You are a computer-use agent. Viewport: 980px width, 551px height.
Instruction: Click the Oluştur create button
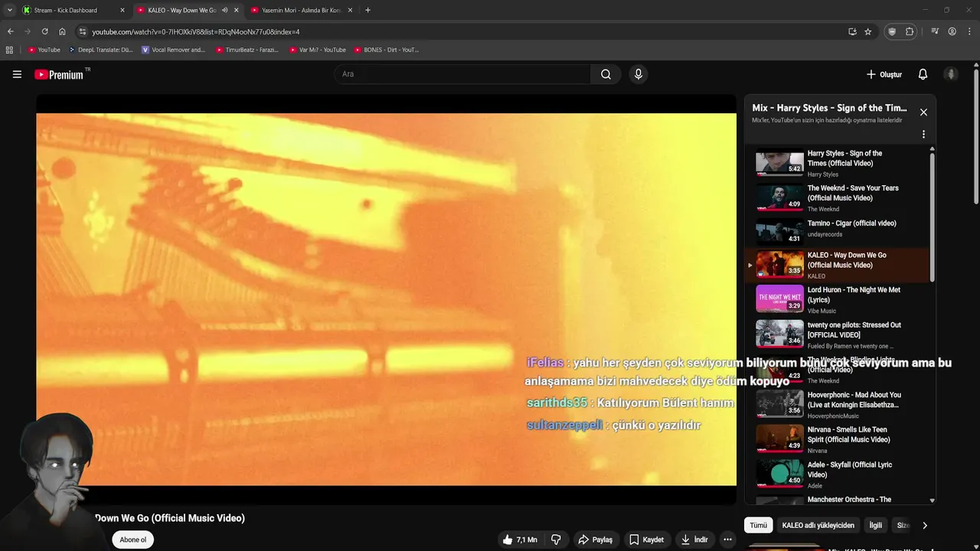click(x=884, y=74)
